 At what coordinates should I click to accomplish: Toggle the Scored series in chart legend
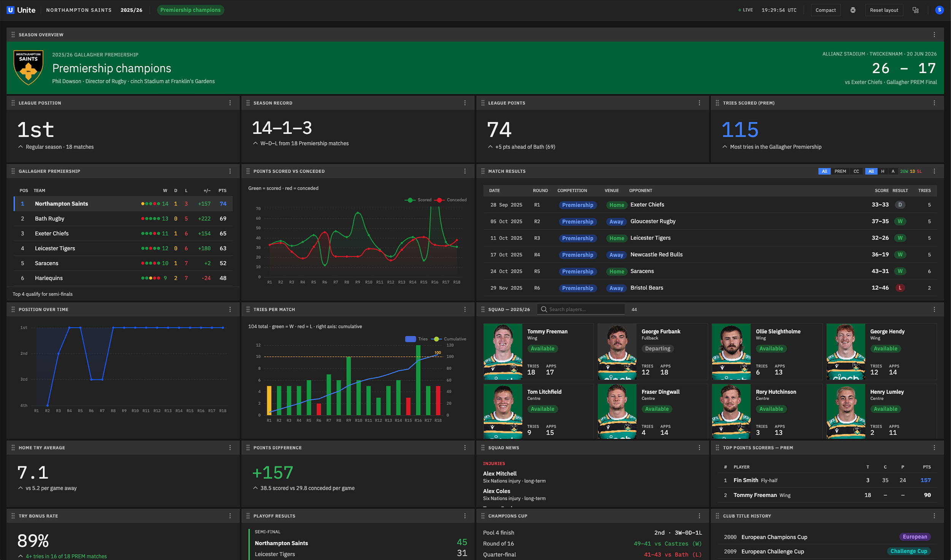[418, 200]
